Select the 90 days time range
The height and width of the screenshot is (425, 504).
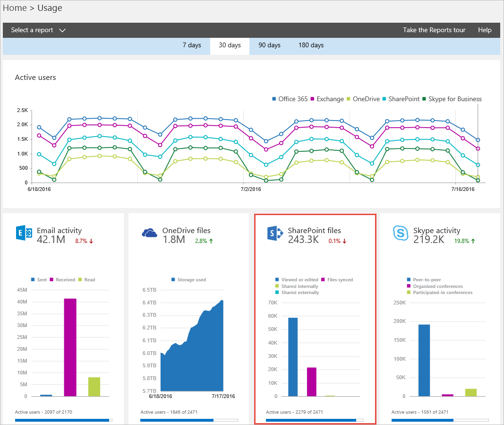[269, 45]
